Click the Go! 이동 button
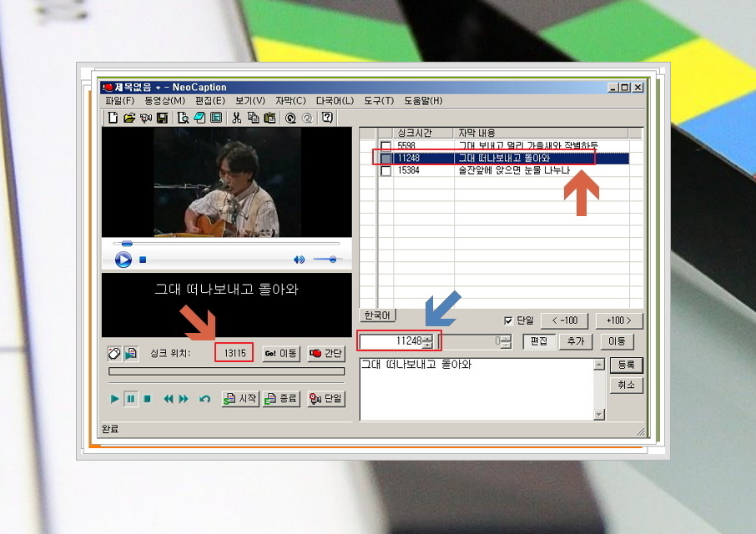The width and height of the screenshot is (756, 534). tap(281, 353)
